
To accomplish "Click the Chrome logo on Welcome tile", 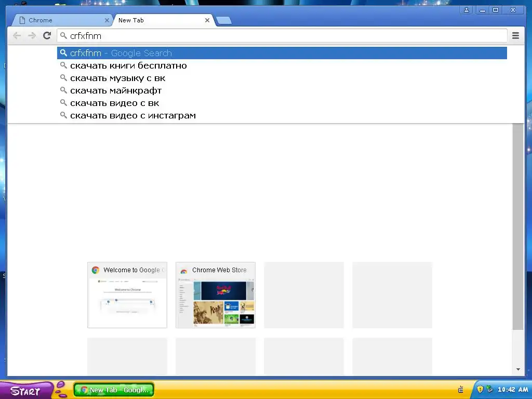I will pyautogui.click(x=96, y=270).
